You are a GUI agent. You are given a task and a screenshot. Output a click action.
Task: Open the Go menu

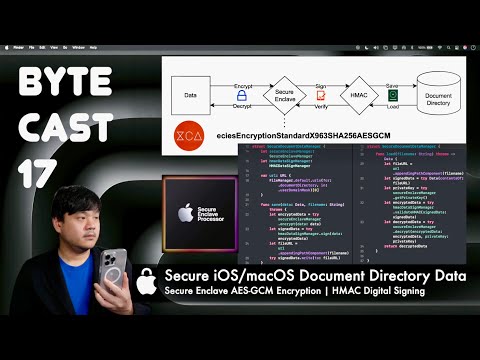65,48
